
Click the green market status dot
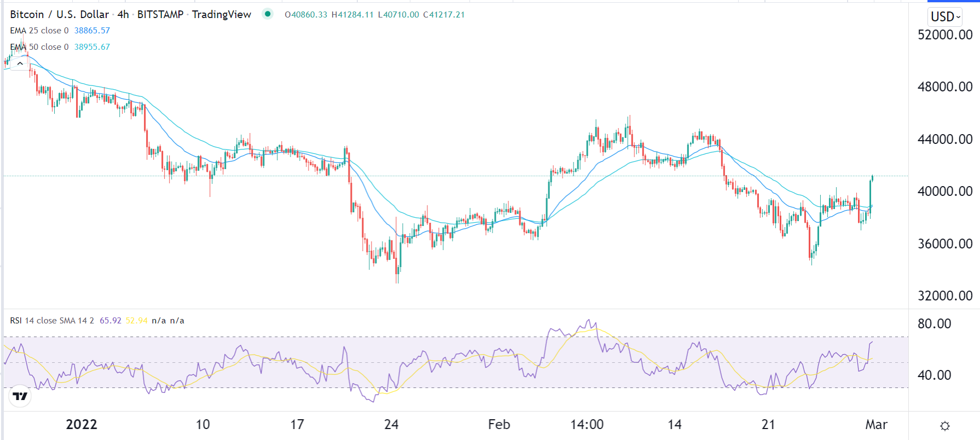pyautogui.click(x=268, y=14)
